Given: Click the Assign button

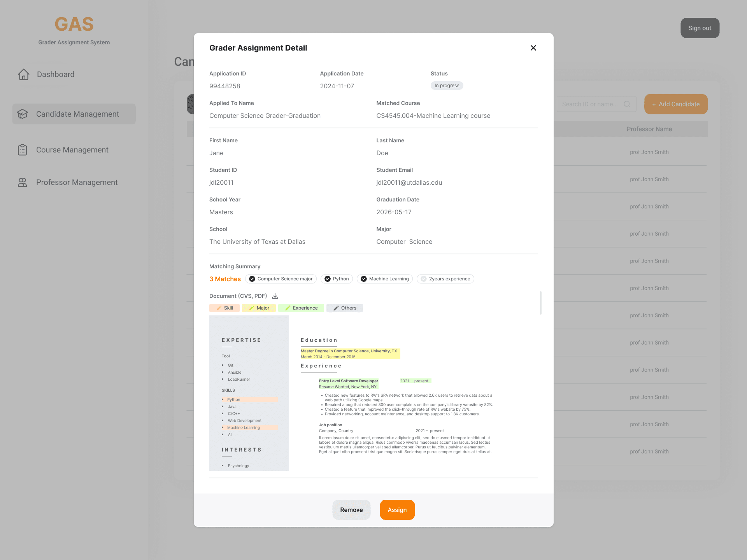Looking at the screenshot, I should pos(397,509).
